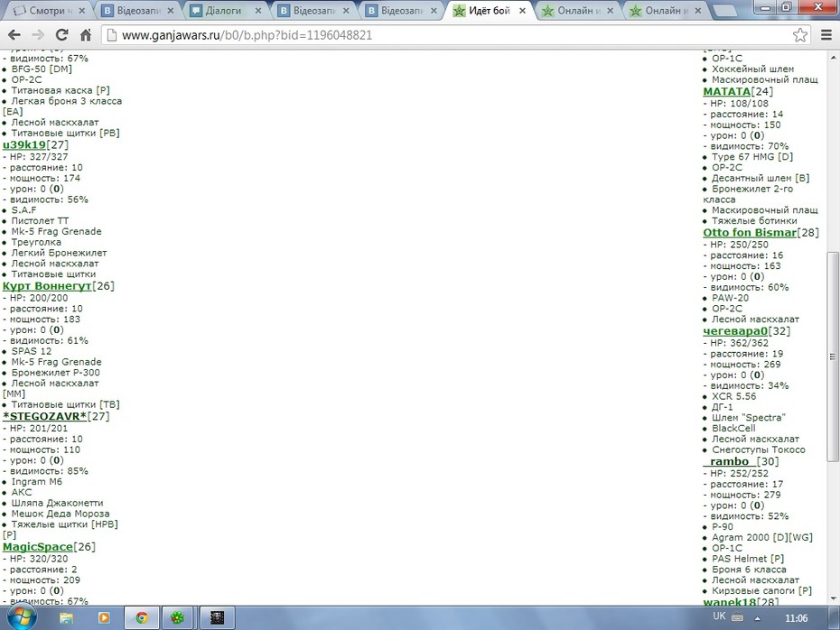Click the scrollbar up arrow
The width and height of the screenshot is (840, 630).
[x=833, y=58]
